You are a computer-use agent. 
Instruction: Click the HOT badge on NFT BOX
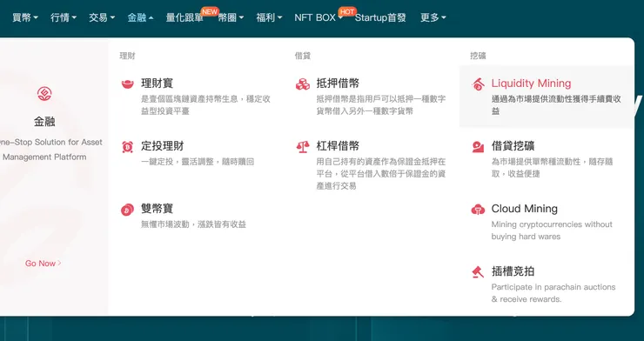point(347,11)
